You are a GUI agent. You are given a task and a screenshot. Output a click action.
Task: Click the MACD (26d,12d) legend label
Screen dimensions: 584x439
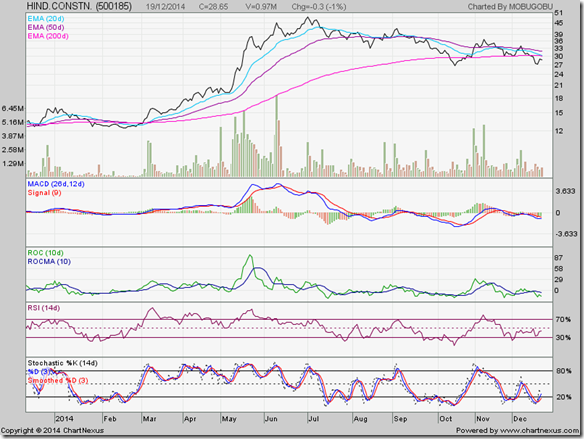56,184
